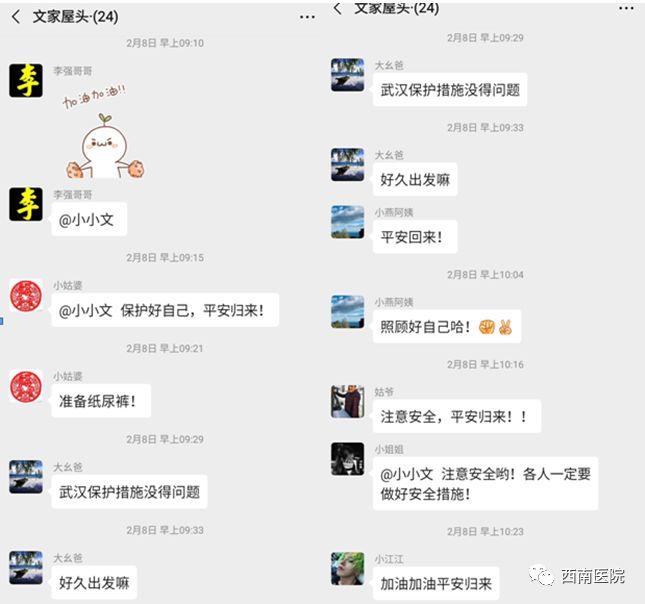The width and height of the screenshot is (645, 604).
Task: Open the three-dot menu in right chat
Action: pos(626,8)
